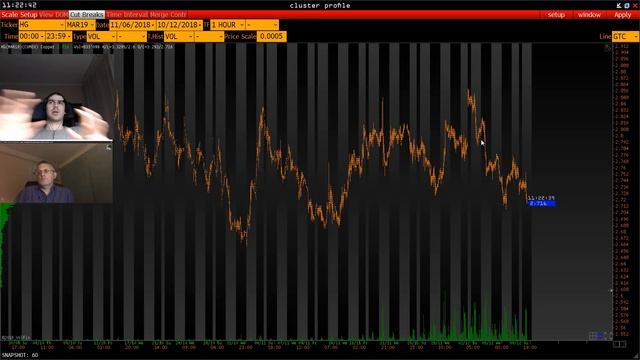The image size is (640, 360).
Task: Open the MAR19 contract dropdown
Action: (80, 25)
